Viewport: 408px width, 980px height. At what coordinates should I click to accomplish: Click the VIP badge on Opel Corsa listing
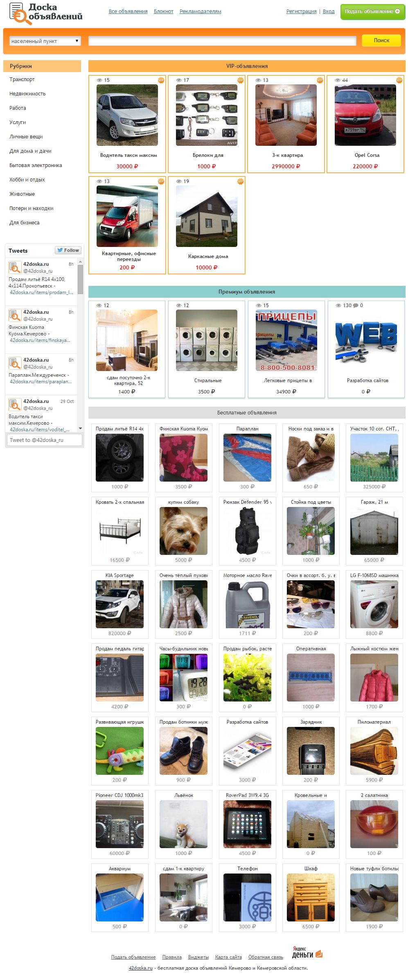399,80
